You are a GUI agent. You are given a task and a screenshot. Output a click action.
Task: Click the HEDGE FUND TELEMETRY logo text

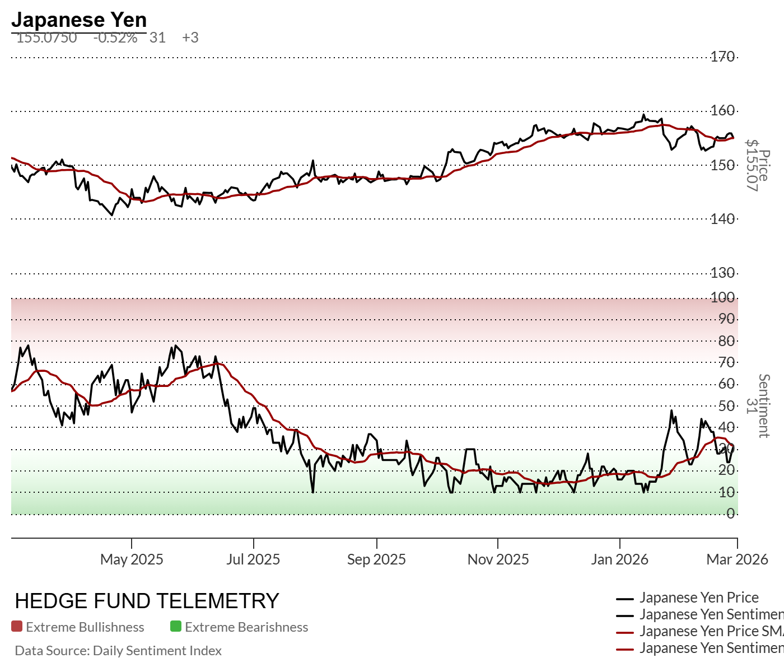click(x=147, y=601)
